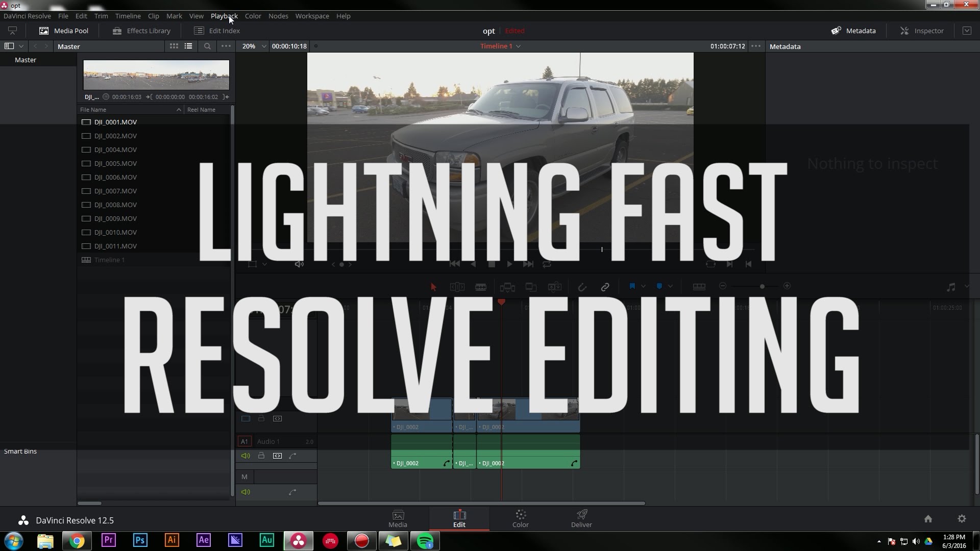Viewport: 980px width, 551px height.
Task: Switch media pool to list view
Action: tap(188, 46)
